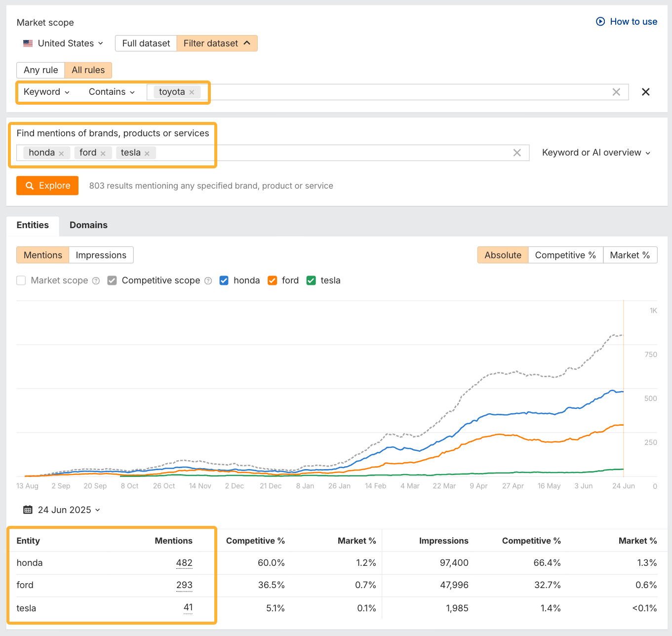Screen dimensions: 672x636
Task: Switch to the Domains tab
Action: pyautogui.click(x=88, y=225)
